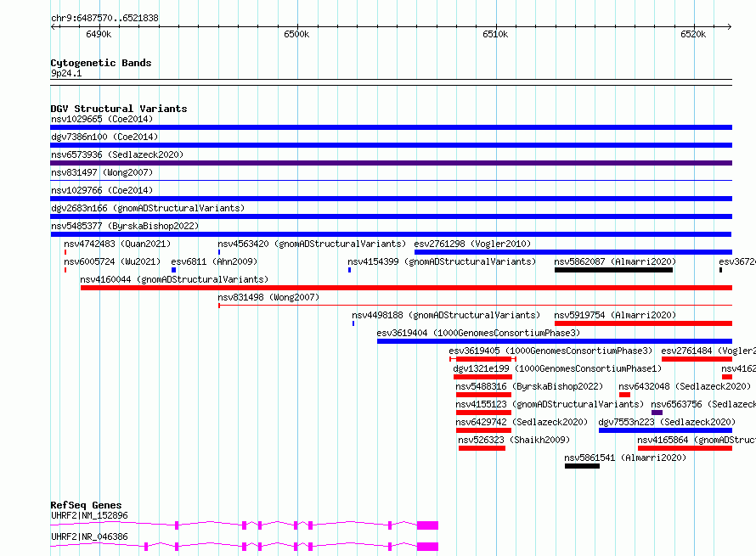Image resolution: width=756 pixels, height=556 pixels.
Task: Click the small blue esv6811 marker
Action: [x=173, y=270]
